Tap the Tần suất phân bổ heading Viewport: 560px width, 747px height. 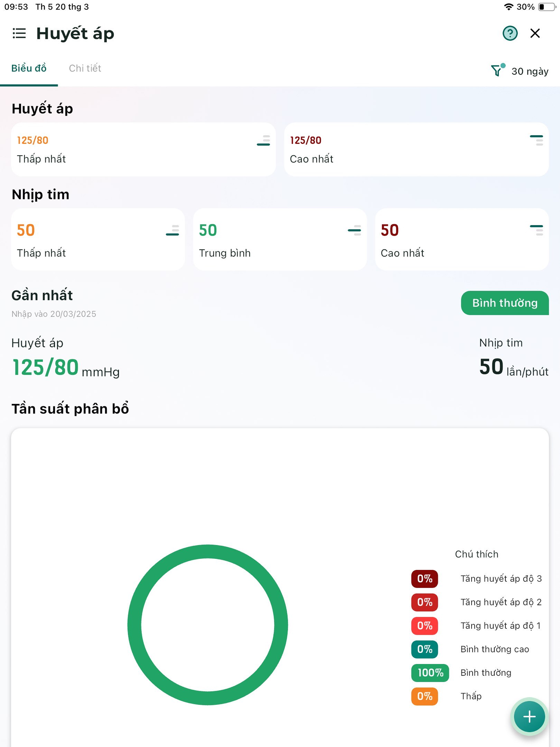pyautogui.click(x=70, y=409)
